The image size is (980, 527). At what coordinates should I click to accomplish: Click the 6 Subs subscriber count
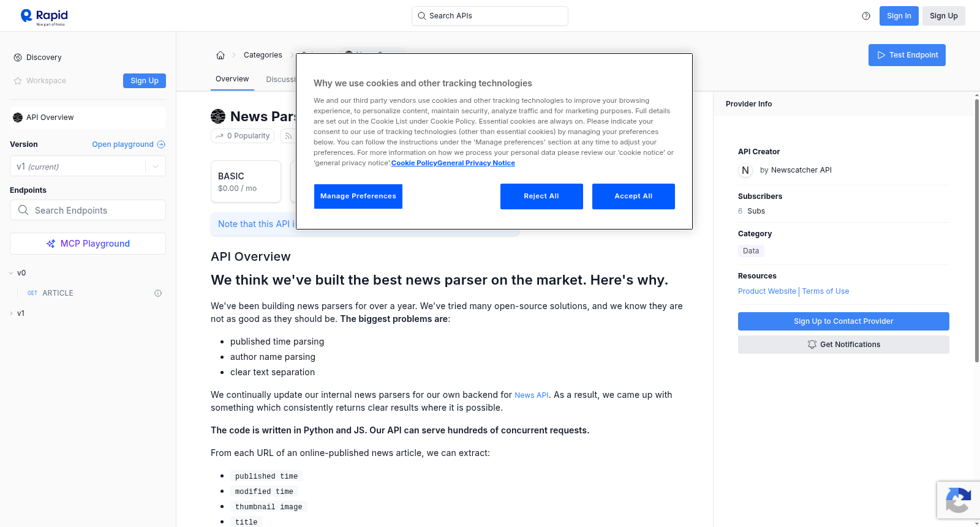click(x=752, y=211)
